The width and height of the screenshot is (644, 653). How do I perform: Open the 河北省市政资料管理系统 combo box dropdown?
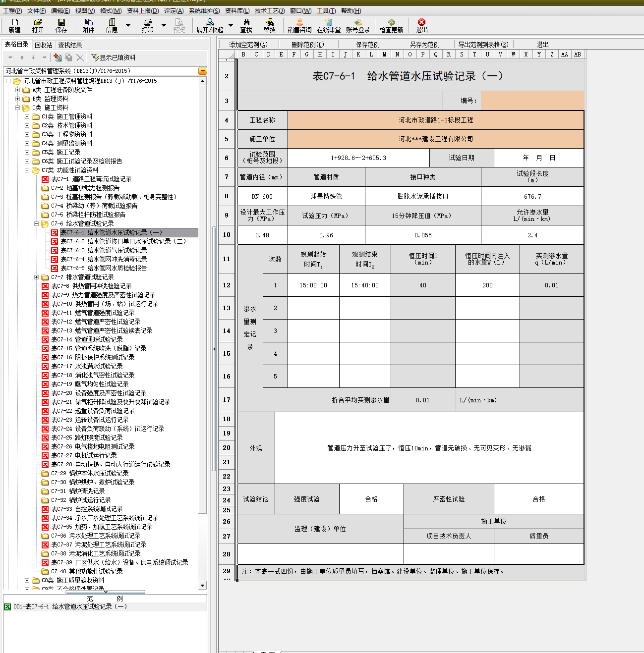tap(202, 71)
